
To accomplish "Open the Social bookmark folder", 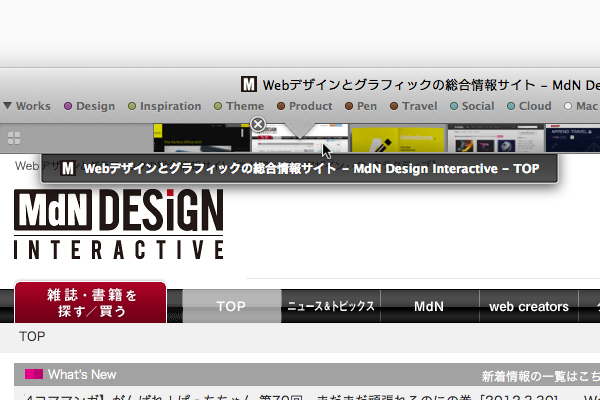I will click(x=472, y=106).
